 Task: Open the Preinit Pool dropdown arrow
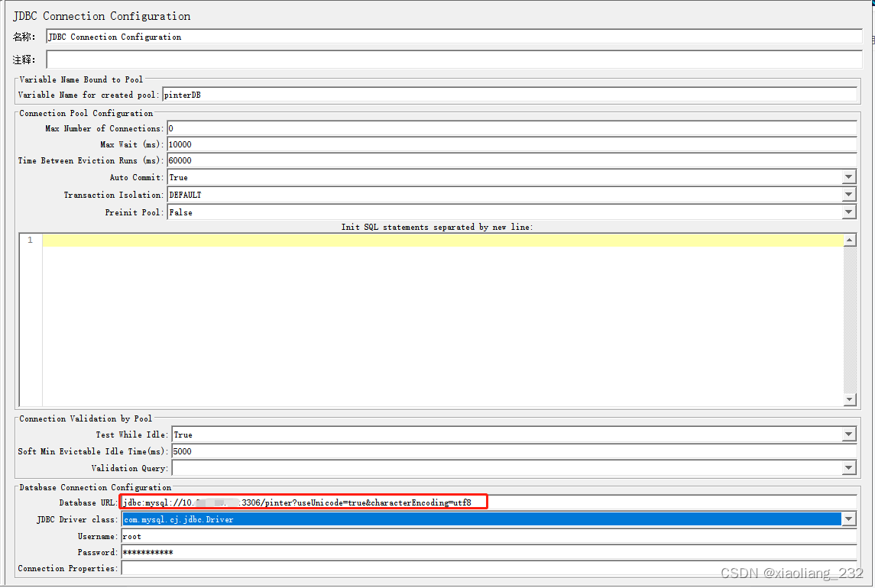(848, 212)
